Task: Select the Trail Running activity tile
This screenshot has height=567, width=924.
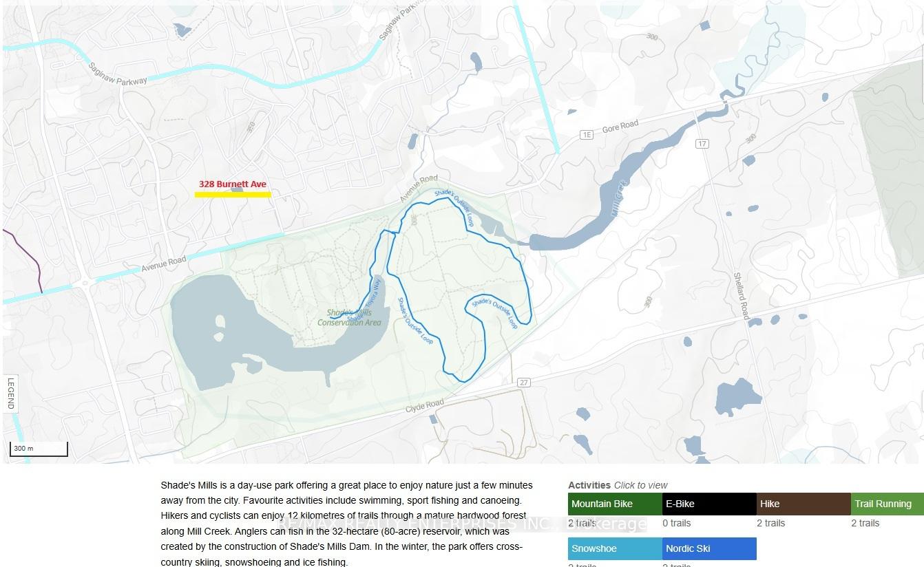Action: [x=887, y=504]
